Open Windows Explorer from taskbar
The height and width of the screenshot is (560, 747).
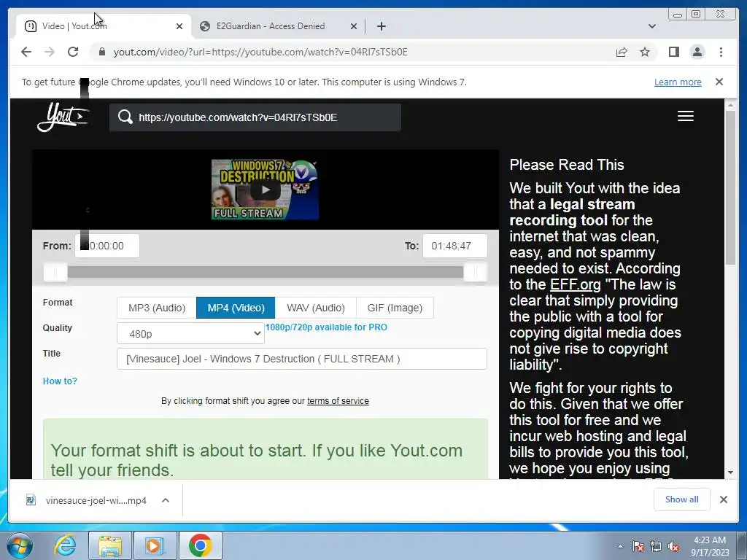(110, 545)
